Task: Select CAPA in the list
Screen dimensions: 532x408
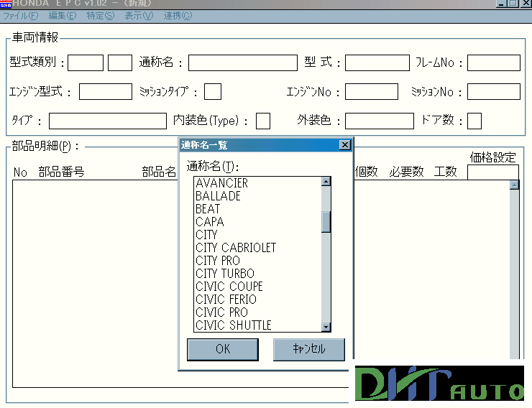Action: pos(258,222)
